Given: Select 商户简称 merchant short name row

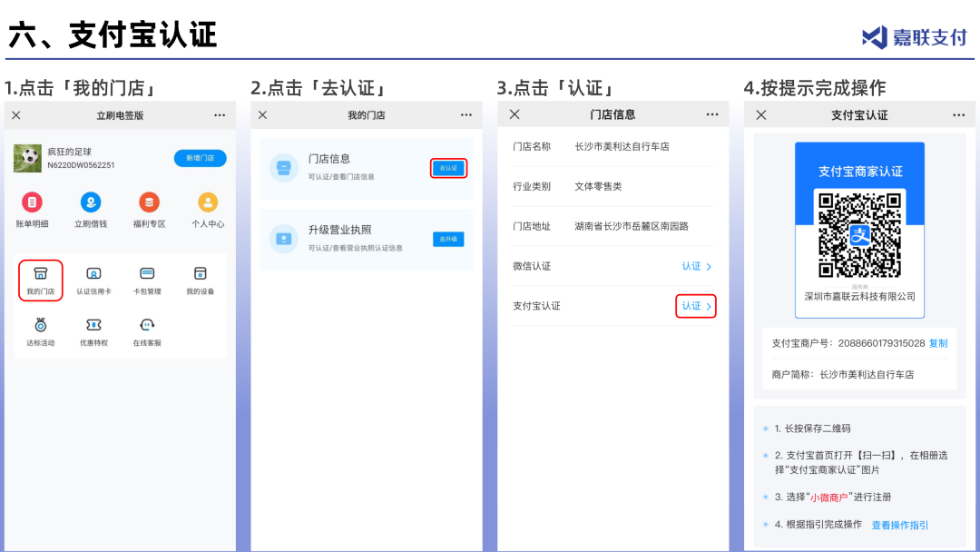Looking at the screenshot, I should point(859,374).
